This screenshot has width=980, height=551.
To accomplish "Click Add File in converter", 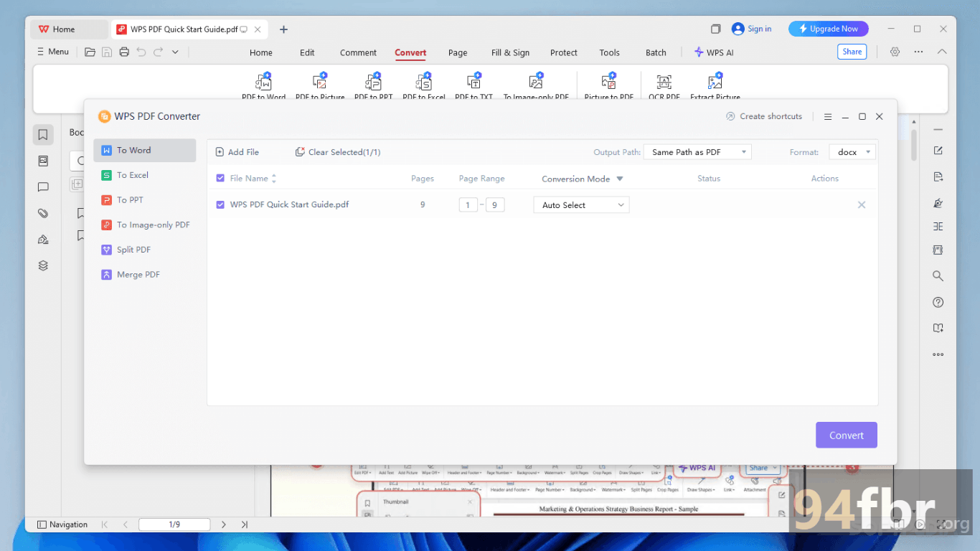I will [237, 152].
